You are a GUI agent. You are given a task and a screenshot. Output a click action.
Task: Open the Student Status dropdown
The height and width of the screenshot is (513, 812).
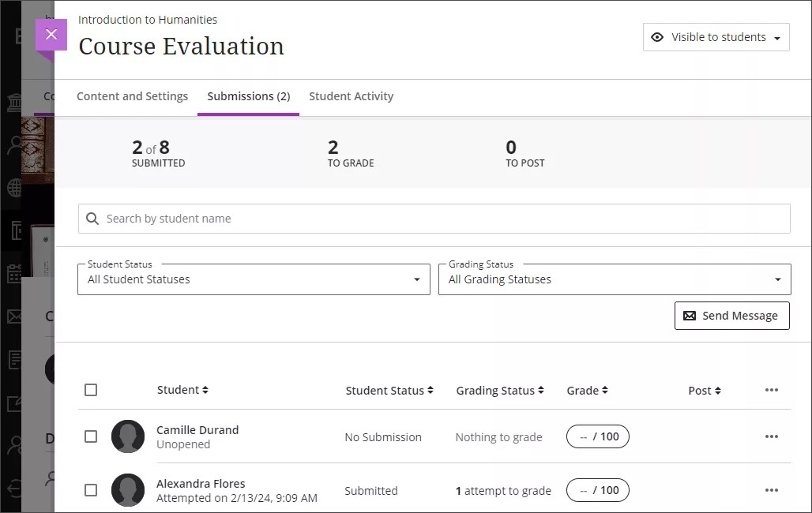coord(253,279)
